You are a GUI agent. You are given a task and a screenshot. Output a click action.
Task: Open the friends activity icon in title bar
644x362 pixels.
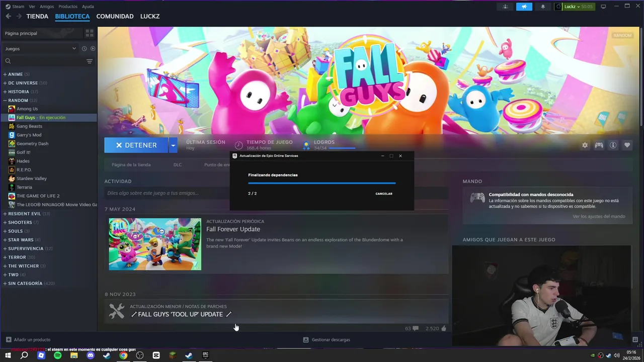(x=505, y=7)
